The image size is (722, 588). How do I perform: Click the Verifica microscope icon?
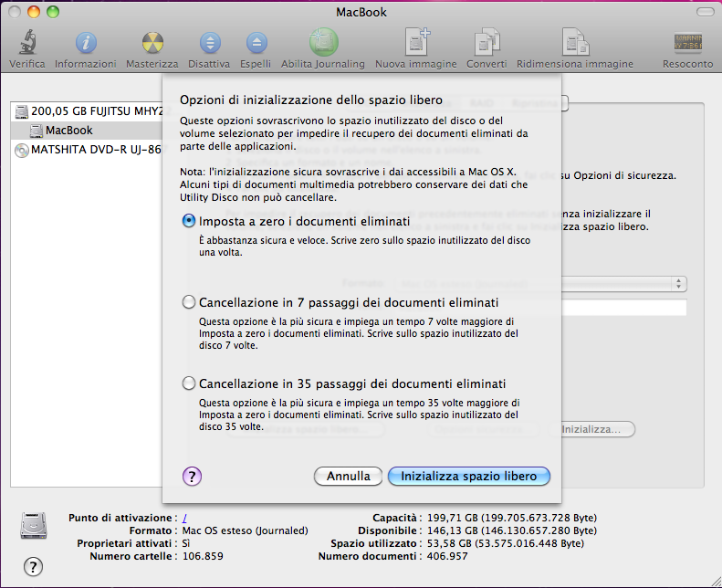pyautogui.click(x=27, y=42)
